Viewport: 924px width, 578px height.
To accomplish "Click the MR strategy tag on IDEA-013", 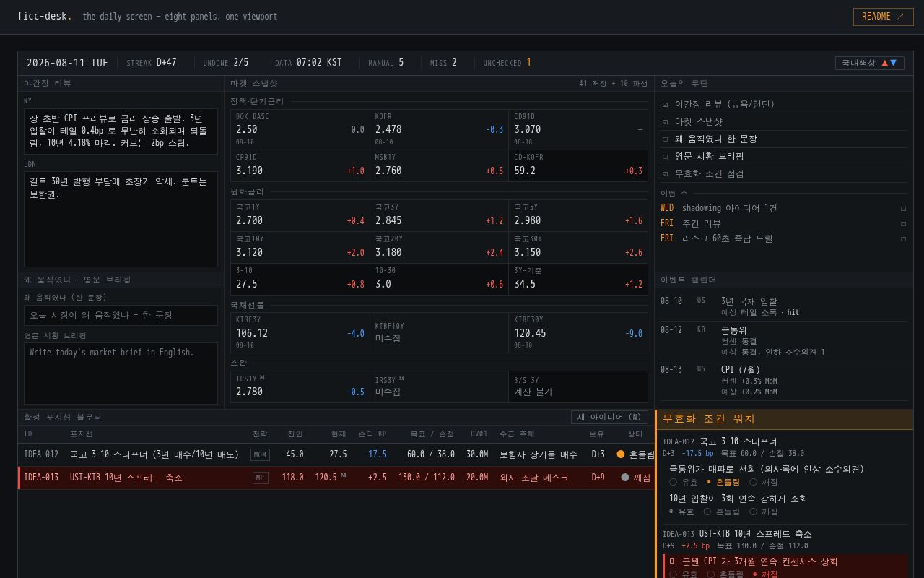I will [x=260, y=478].
